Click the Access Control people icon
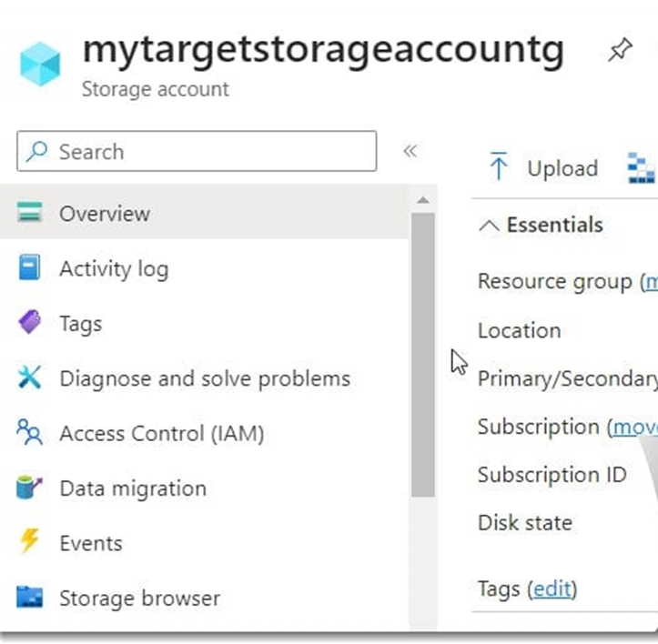The height and width of the screenshot is (644, 658). click(x=29, y=432)
